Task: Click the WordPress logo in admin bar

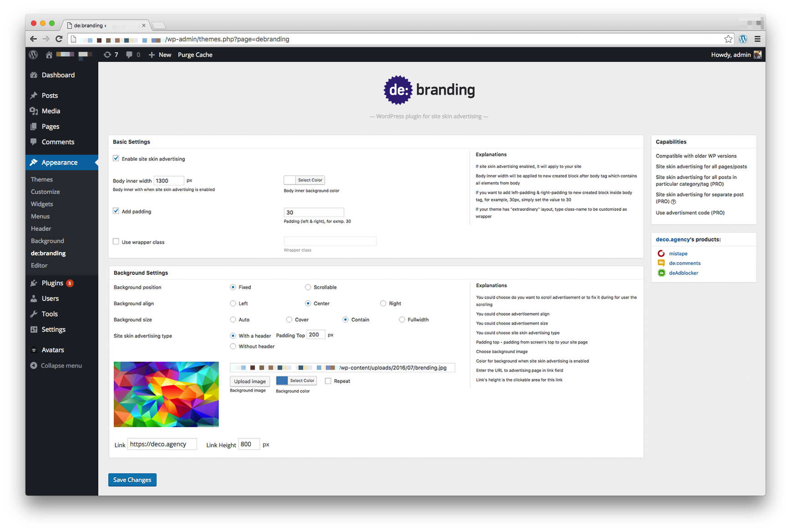Action: 33,55
